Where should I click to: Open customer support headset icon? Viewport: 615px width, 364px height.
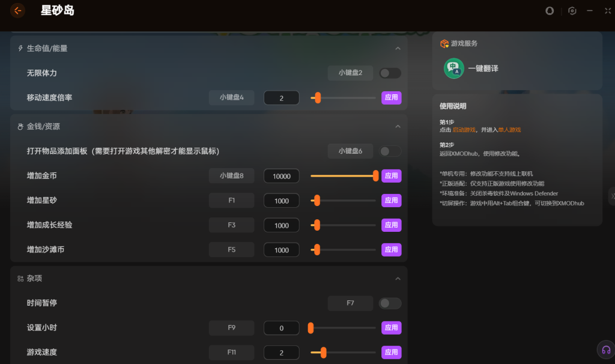(605, 350)
